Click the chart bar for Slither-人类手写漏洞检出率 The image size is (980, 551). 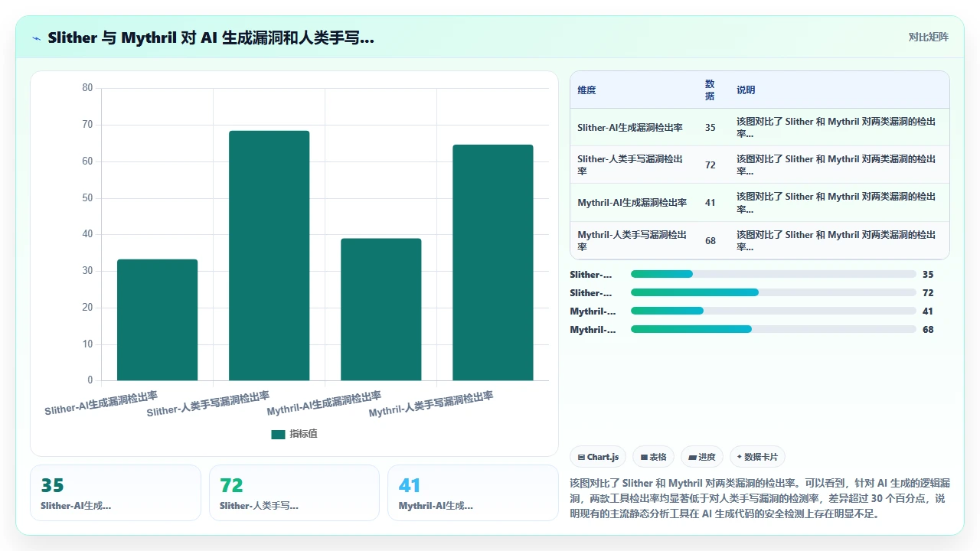coord(269,256)
